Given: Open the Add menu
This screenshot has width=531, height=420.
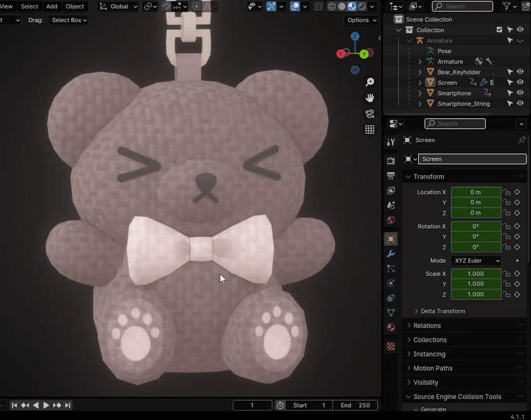Looking at the screenshot, I should [x=52, y=7].
